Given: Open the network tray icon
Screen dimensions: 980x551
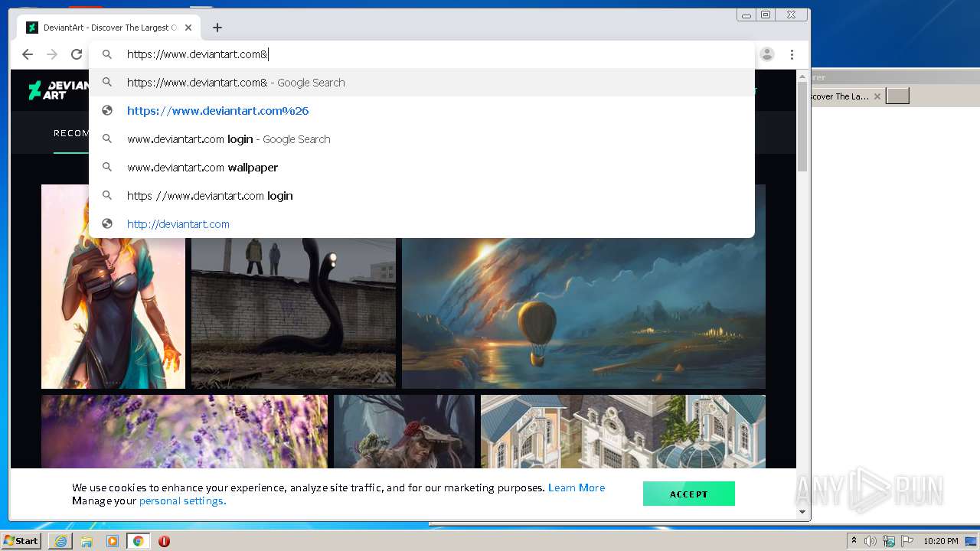Looking at the screenshot, I should (889, 541).
